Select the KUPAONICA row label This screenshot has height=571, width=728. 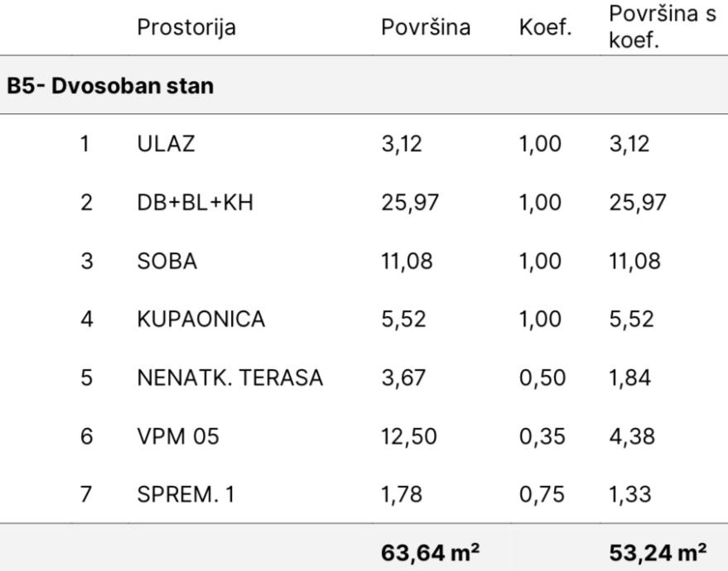[201, 319]
